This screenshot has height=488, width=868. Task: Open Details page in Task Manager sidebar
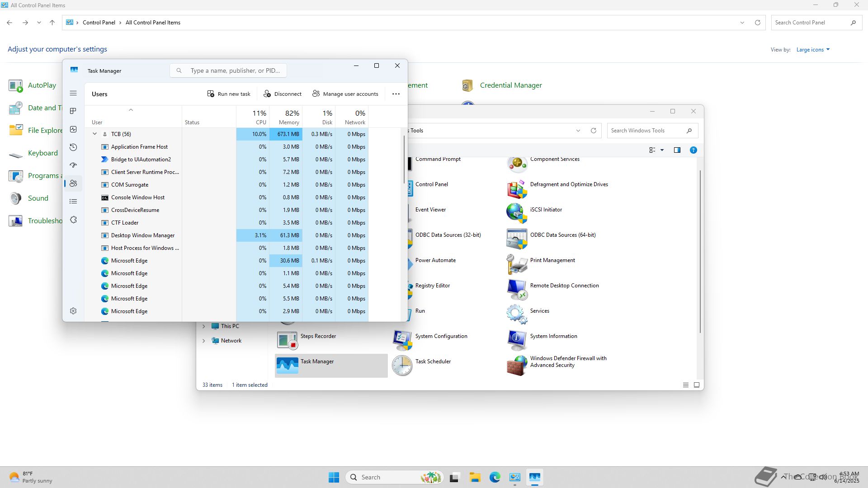point(73,202)
